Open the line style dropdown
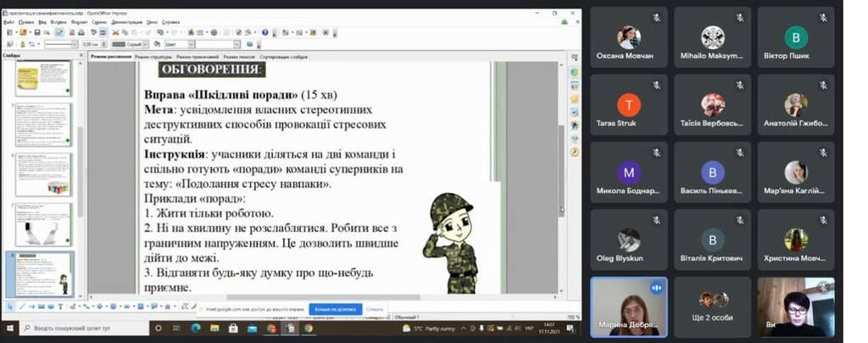 (61, 44)
